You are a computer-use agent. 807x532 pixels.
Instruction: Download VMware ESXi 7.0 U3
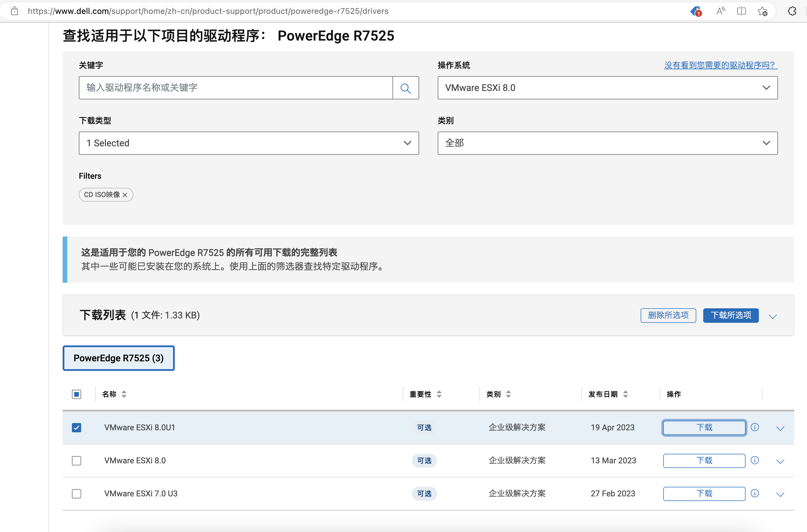[704, 493]
